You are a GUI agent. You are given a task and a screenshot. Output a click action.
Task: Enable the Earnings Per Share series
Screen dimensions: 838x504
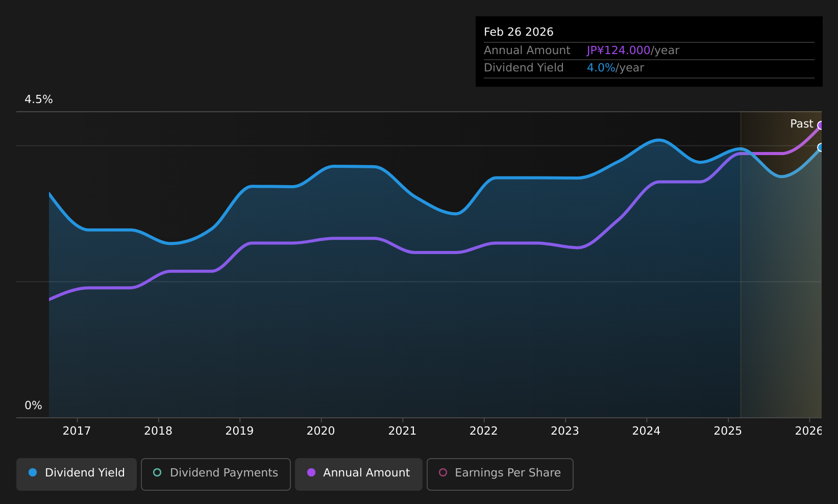pos(500,474)
